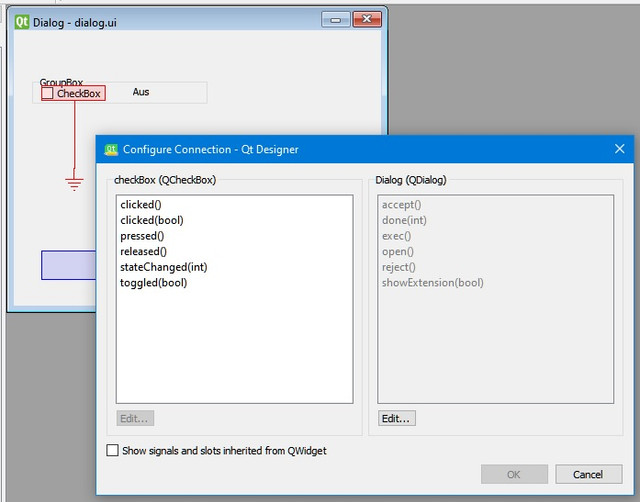Click the Qt logo in dialog.ui window title

[x=22, y=22]
